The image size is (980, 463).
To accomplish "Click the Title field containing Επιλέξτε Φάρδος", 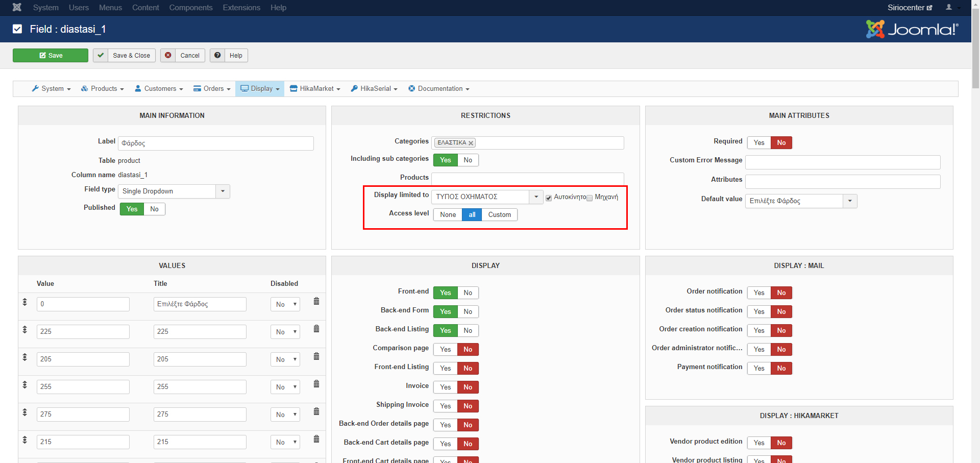I will [x=200, y=304].
